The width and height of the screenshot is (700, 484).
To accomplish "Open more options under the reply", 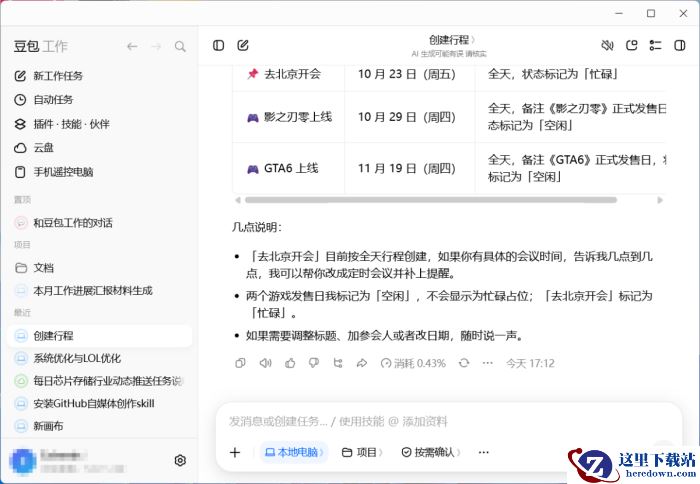I will pos(488,363).
